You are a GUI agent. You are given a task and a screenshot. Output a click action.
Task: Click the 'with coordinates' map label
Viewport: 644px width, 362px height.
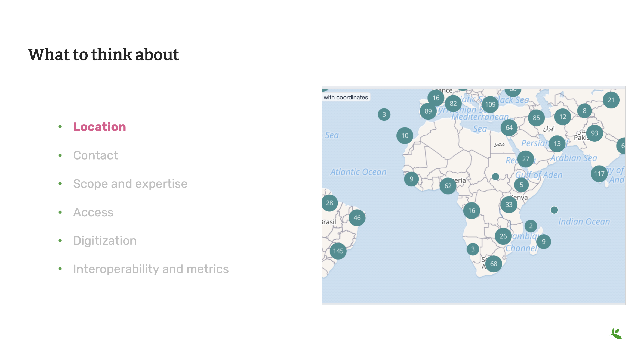coord(346,97)
